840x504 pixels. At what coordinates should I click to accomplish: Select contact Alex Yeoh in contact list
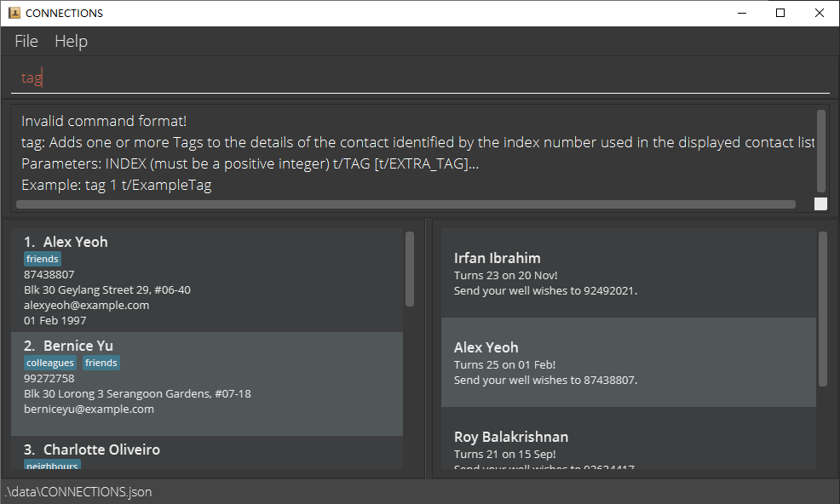[x=207, y=280]
